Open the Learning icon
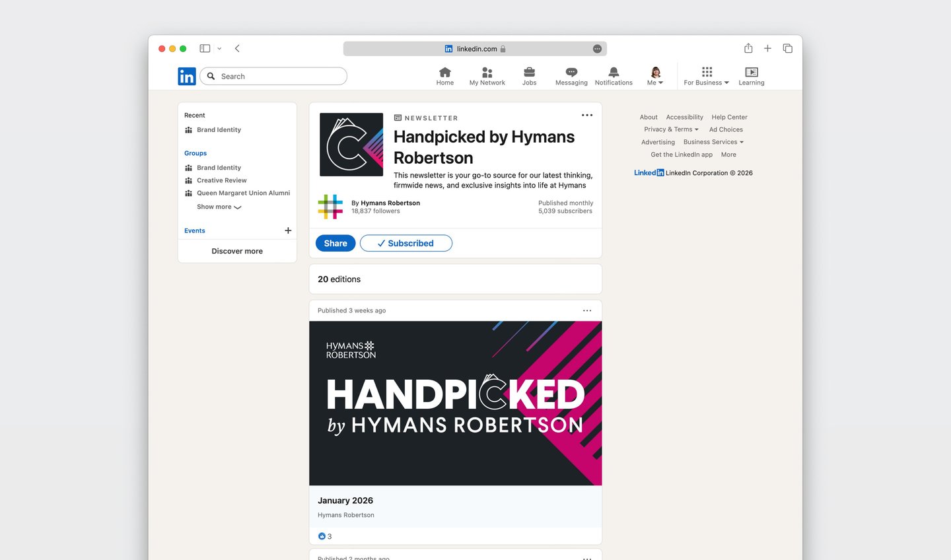Viewport: 951px width, 560px height. click(752, 72)
